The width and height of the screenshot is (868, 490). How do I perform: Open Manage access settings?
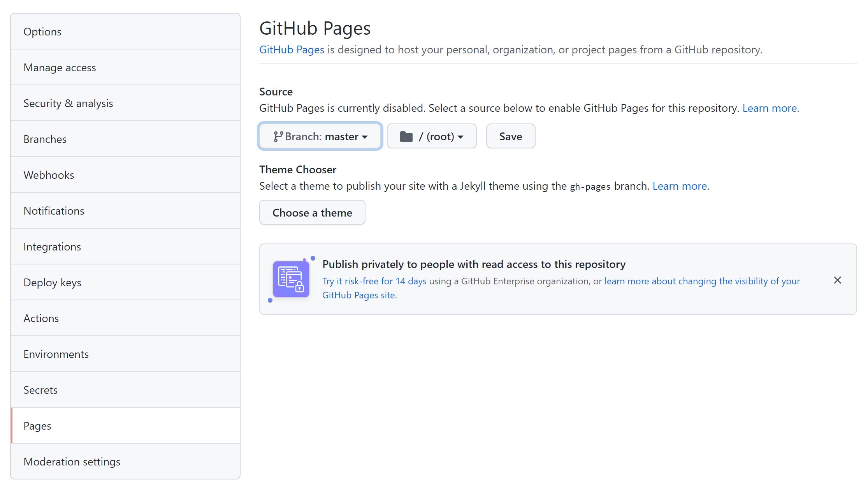pos(125,67)
